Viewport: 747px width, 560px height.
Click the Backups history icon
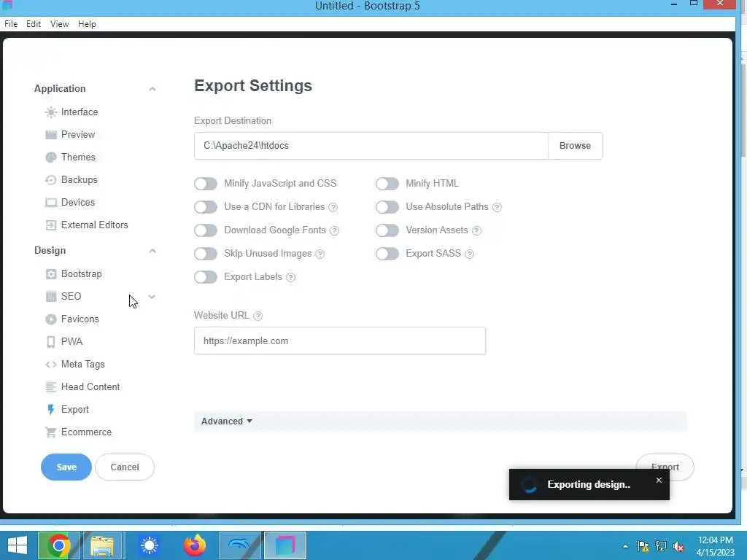[x=50, y=180]
